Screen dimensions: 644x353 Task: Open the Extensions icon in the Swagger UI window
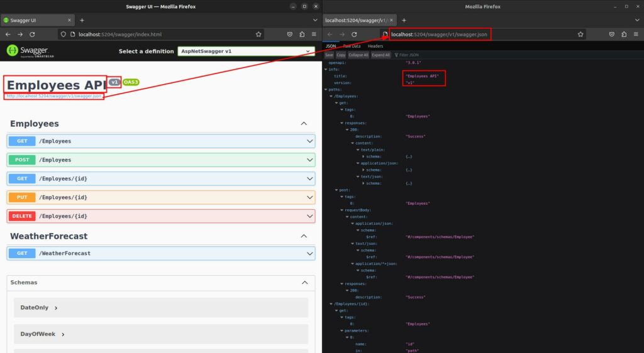coord(302,35)
